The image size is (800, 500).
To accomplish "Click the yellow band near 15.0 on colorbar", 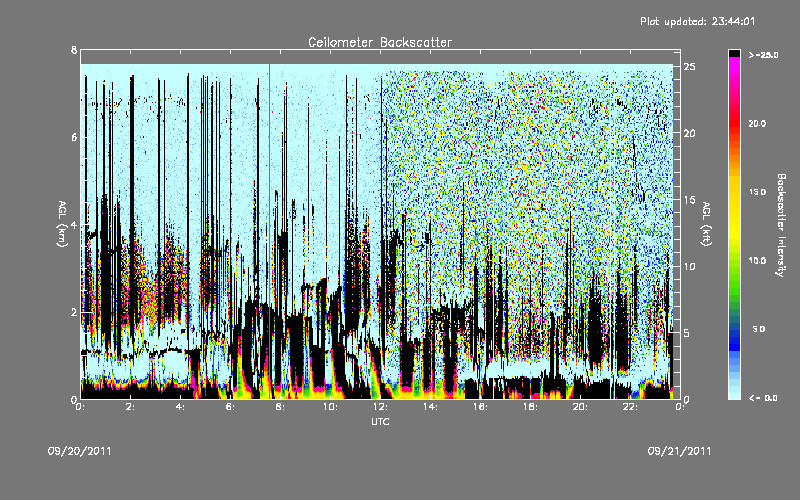I will click(734, 193).
